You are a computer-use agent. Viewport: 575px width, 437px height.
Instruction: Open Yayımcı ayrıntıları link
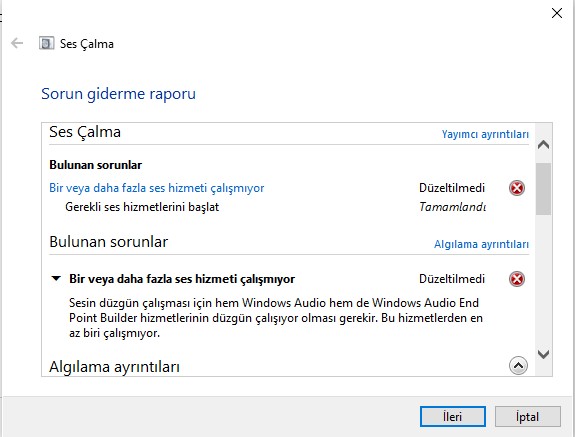tap(485, 134)
